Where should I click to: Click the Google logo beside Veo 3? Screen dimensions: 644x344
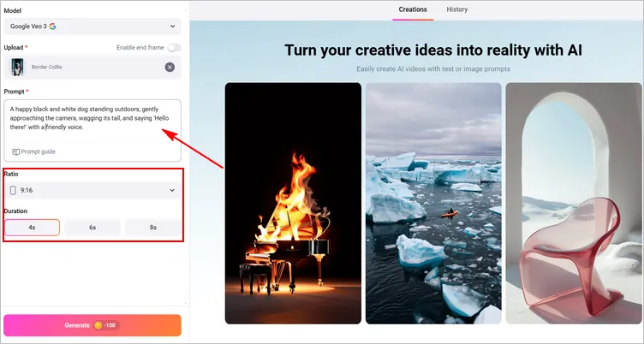coord(52,27)
